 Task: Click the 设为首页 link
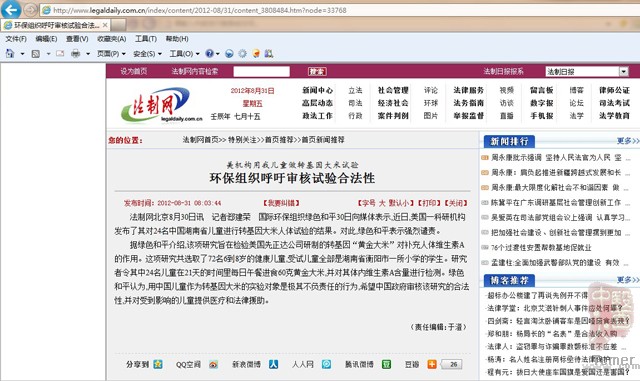133,71
